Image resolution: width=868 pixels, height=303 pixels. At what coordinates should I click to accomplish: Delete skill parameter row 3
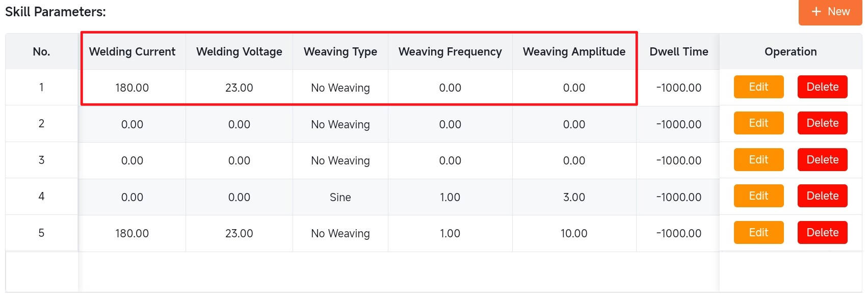click(822, 160)
